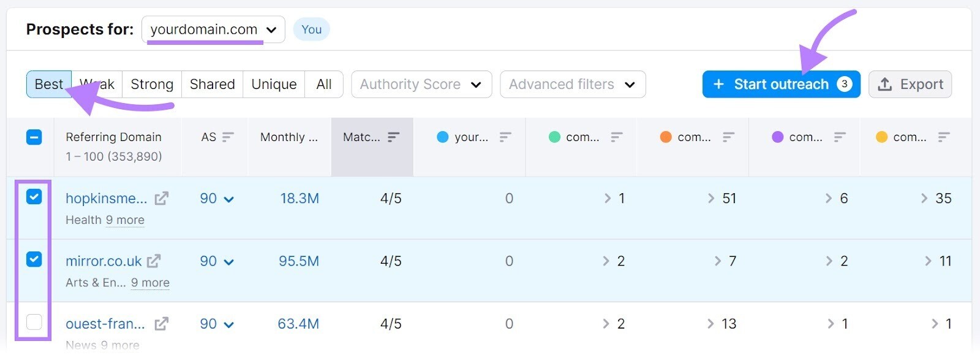Sort by Matches column icon
980x360 pixels.
(394, 137)
